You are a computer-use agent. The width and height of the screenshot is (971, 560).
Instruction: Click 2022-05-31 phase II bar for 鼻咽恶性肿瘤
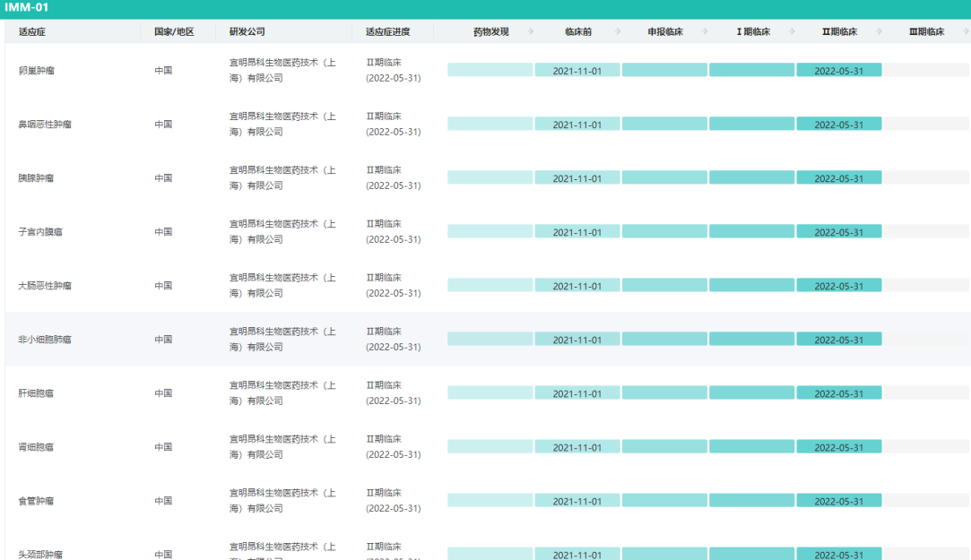pyautogui.click(x=838, y=125)
